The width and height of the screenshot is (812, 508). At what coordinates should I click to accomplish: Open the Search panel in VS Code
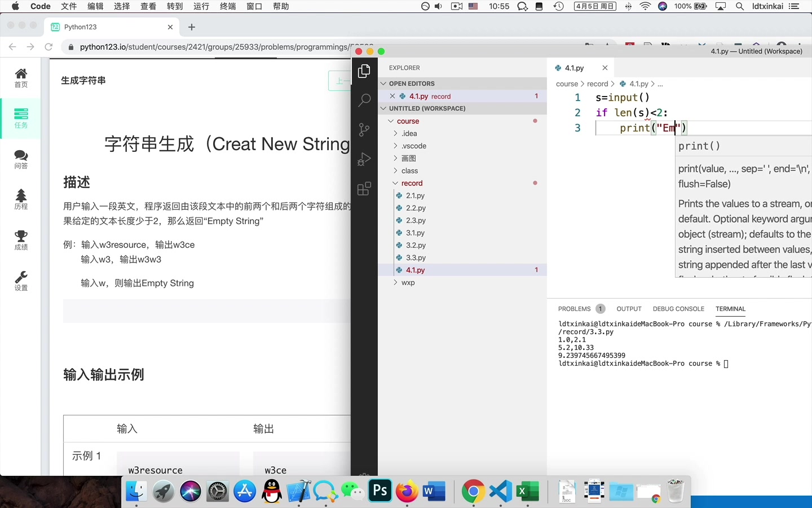[364, 100]
